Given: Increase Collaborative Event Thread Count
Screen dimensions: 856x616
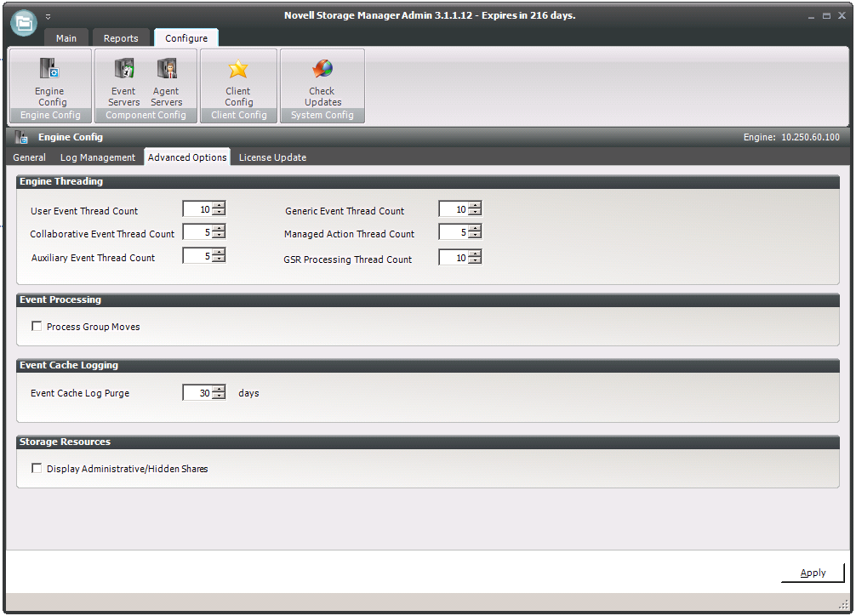Looking at the screenshot, I should (x=219, y=228).
